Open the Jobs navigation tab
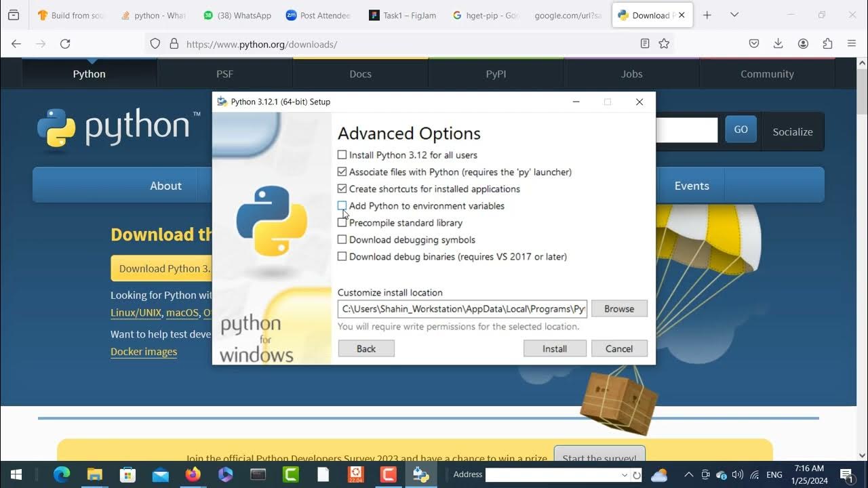The image size is (868, 488). [631, 74]
